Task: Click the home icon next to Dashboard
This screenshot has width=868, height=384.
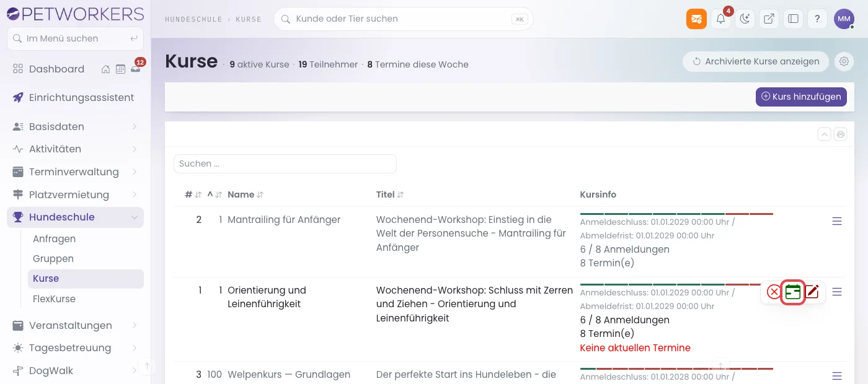Action: [x=106, y=69]
